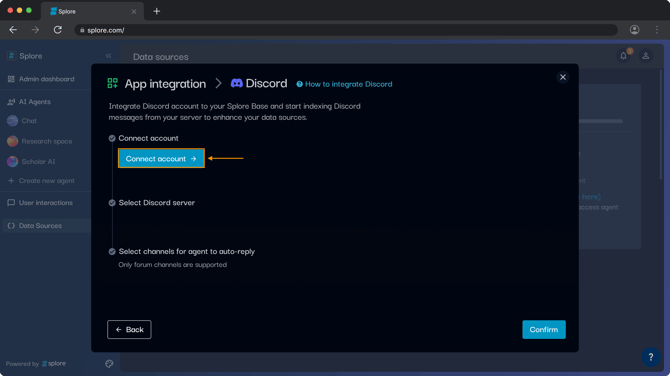The width and height of the screenshot is (670, 376).
Task: Click the plus icon for new agent
Action: coord(11,181)
